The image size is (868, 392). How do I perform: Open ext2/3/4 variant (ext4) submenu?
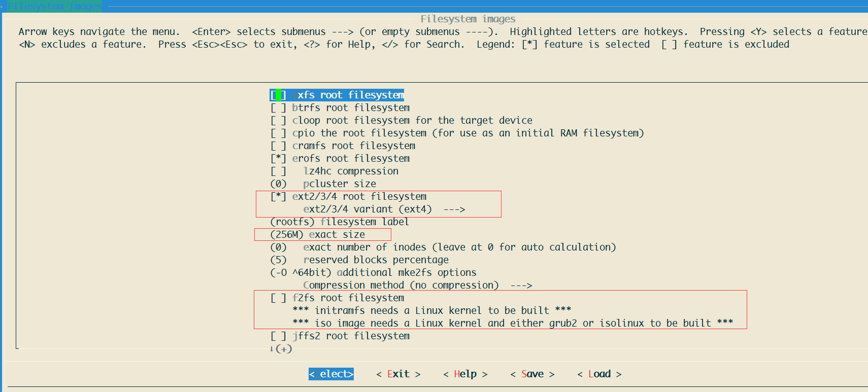384,209
